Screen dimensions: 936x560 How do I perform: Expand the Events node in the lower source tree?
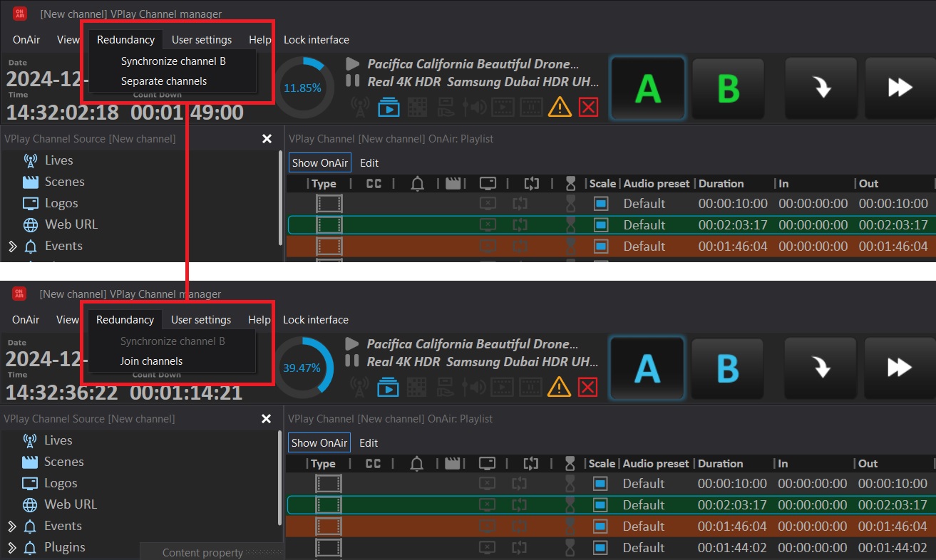(12, 527)
